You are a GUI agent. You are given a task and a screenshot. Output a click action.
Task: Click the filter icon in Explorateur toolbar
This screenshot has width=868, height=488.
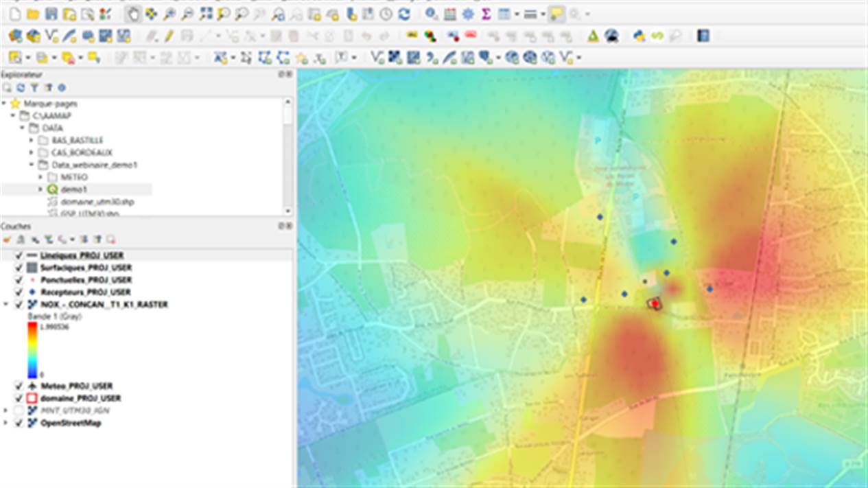pyautogui.click(x=34, y=88)
